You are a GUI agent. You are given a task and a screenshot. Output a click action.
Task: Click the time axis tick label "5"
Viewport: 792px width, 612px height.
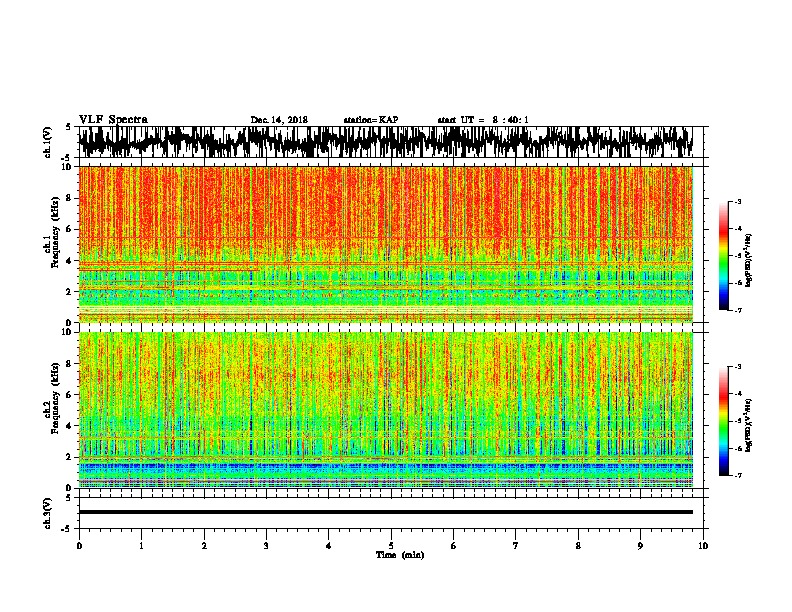coord(391,546)
